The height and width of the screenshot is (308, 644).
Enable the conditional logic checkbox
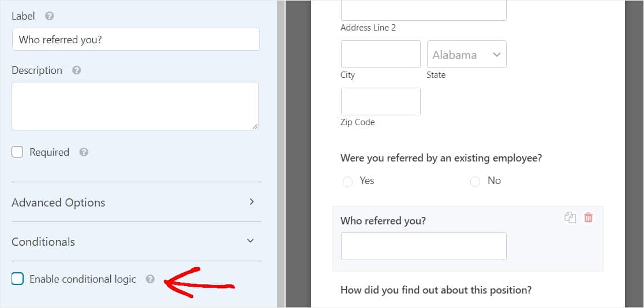pyautogui.click(x=18, y=279)
